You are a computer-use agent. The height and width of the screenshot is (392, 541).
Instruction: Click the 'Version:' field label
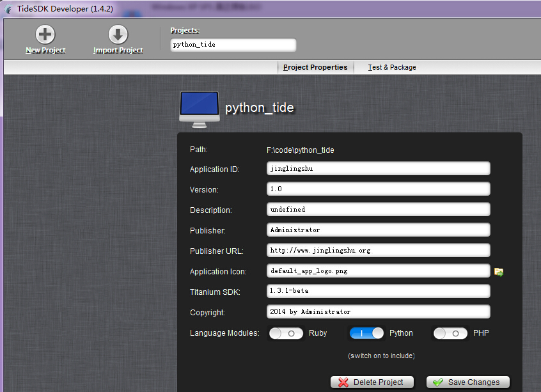(204, 190)
